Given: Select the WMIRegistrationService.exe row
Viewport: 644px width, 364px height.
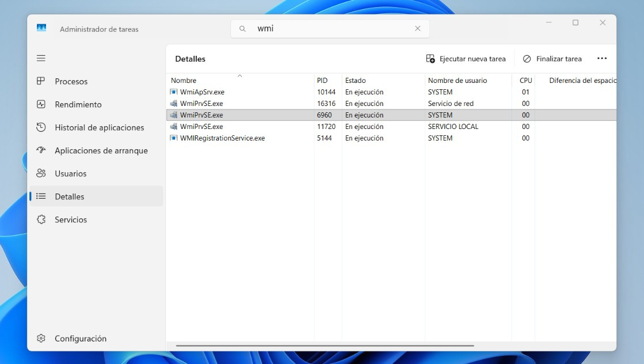Looking at the screenshot, I should 391,138.
